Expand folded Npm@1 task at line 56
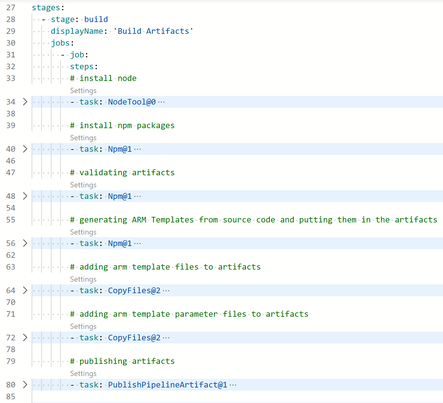Viewport: 443px width, 403px height. click(25, 243)
